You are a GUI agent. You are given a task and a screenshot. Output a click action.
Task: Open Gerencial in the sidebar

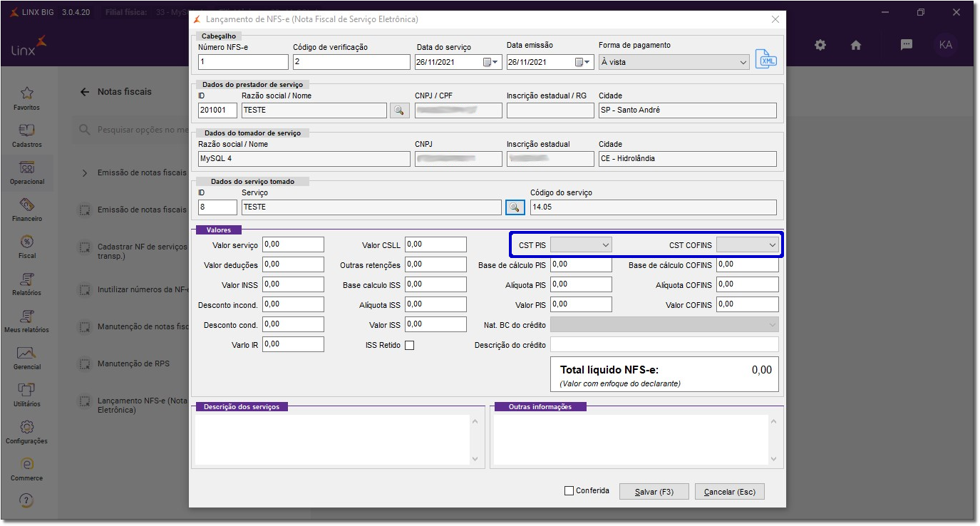click(x=27, y=358)
